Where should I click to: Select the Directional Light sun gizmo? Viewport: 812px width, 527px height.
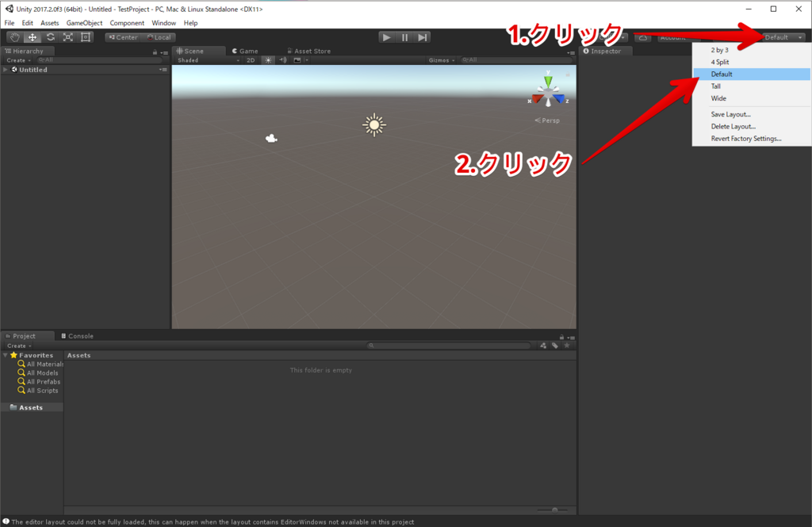coord(374,125)
